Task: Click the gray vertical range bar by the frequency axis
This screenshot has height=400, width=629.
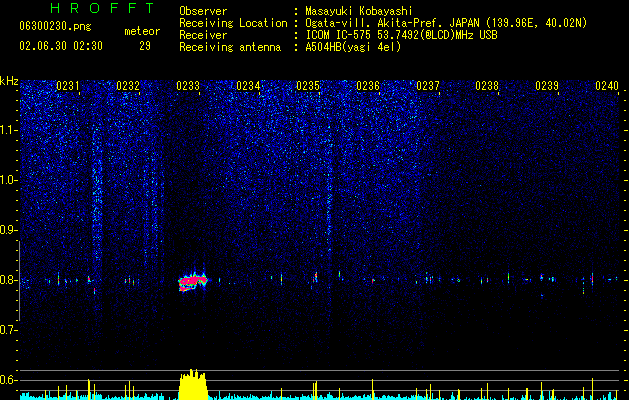Action: pyautogui.click(x=19, y=281)
